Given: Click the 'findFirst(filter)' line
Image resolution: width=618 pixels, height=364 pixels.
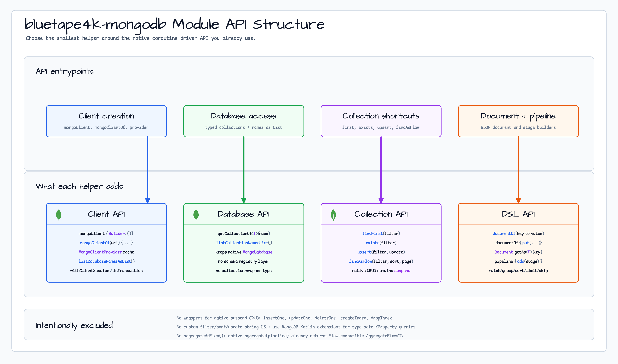Looking at the screenshot, I should pos(381,234).
